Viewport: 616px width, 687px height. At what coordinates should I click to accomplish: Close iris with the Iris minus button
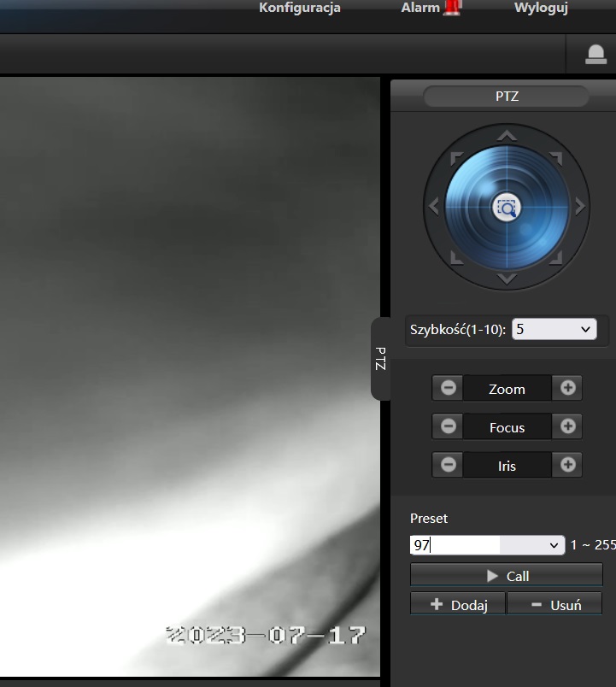[x=448, y=465]
